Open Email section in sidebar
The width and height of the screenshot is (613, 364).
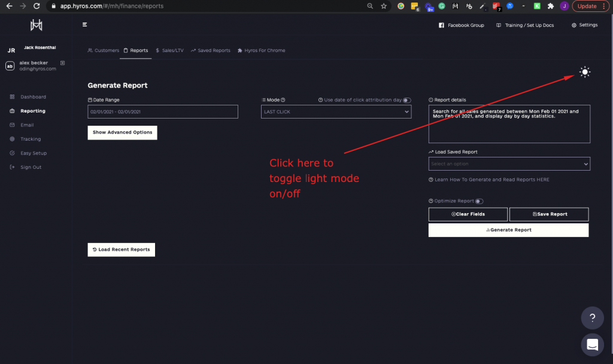pos(27,125)
